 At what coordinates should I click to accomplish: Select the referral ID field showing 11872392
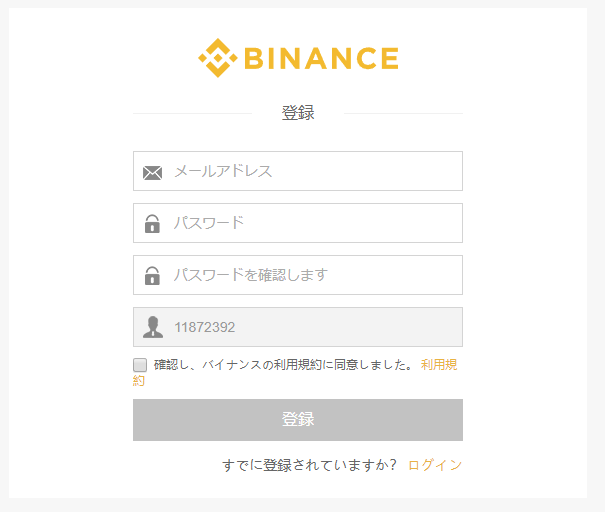tap(312, 327)
